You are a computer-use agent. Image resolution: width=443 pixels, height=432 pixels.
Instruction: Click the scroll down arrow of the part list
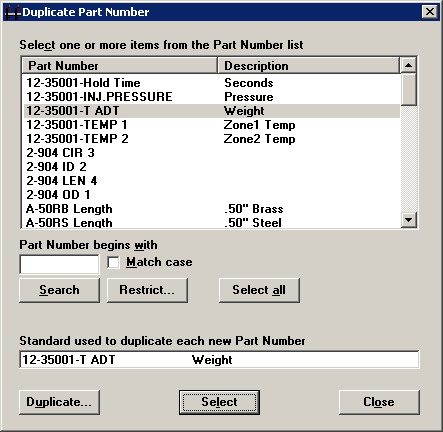pyautogui.click(x=408, y=220)
